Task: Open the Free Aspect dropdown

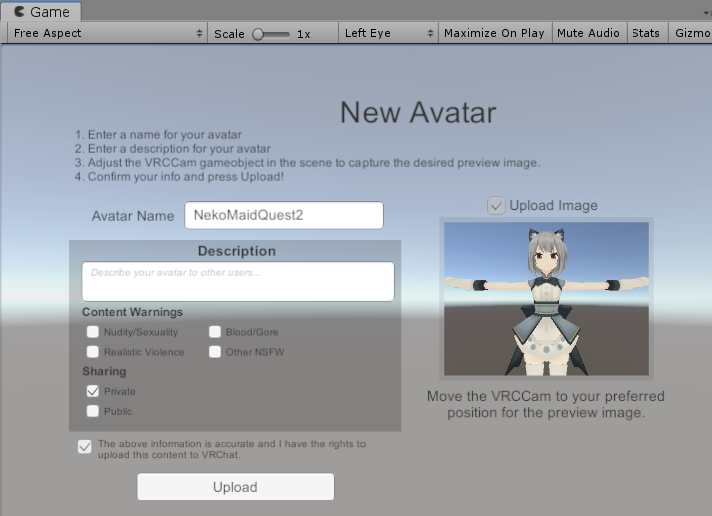Action: [x=108, y=33]
